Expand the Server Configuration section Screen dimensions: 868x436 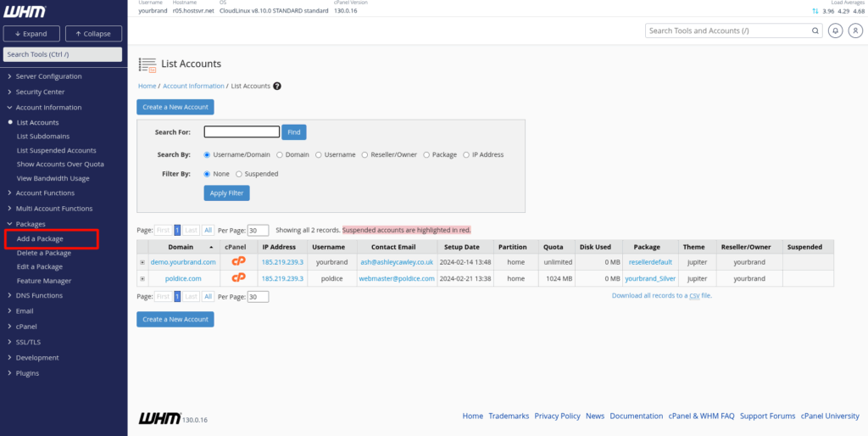tap(48, 76)
